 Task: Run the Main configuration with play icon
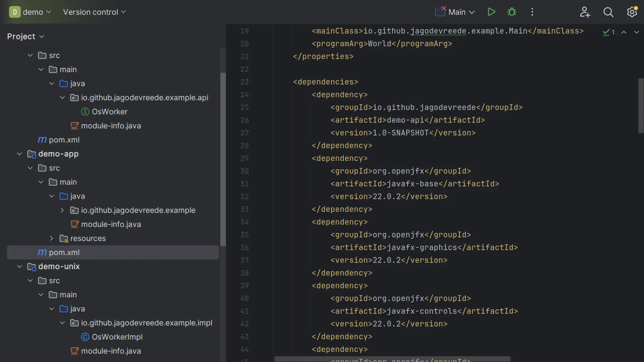coord(491,12)
